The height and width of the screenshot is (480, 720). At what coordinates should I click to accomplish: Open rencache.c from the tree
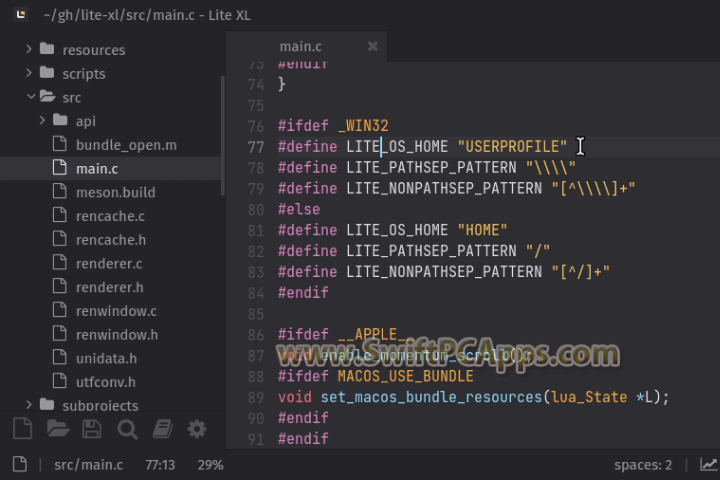(110, 216)
